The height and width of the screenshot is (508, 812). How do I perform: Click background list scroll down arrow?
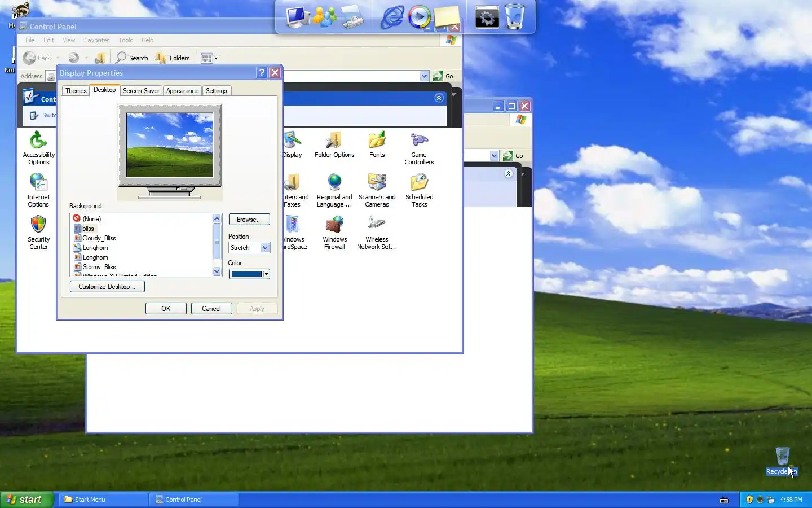click(x=217, y=271)
